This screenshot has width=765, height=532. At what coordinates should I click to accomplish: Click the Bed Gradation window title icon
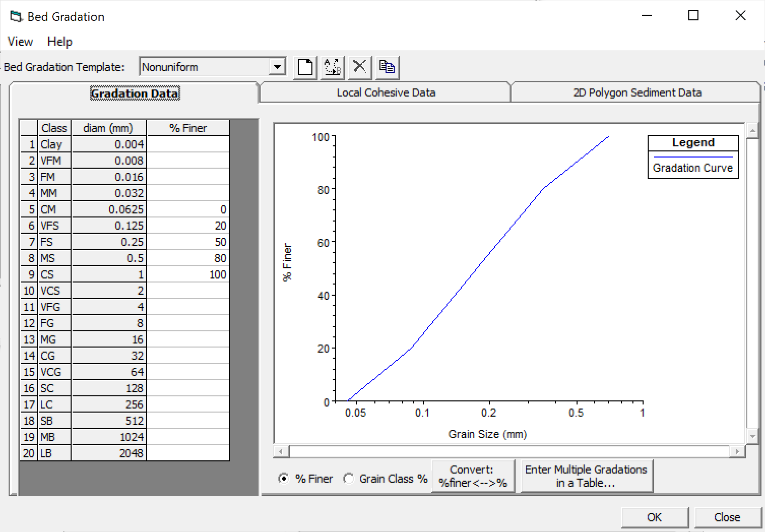pos(16,16)
